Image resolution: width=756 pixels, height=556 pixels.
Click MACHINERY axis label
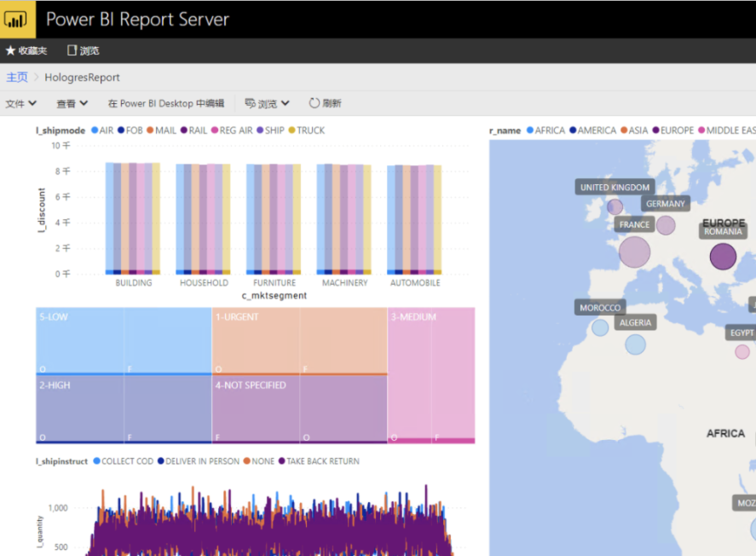point(344,282)
